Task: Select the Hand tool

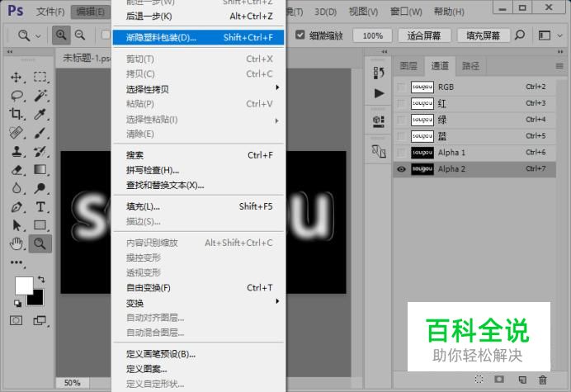Action: tap(17, 243)
